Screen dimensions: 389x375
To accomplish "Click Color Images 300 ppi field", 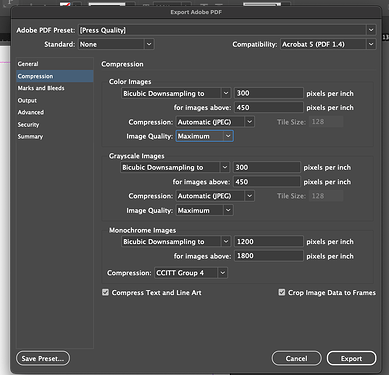I will [269, 93].
